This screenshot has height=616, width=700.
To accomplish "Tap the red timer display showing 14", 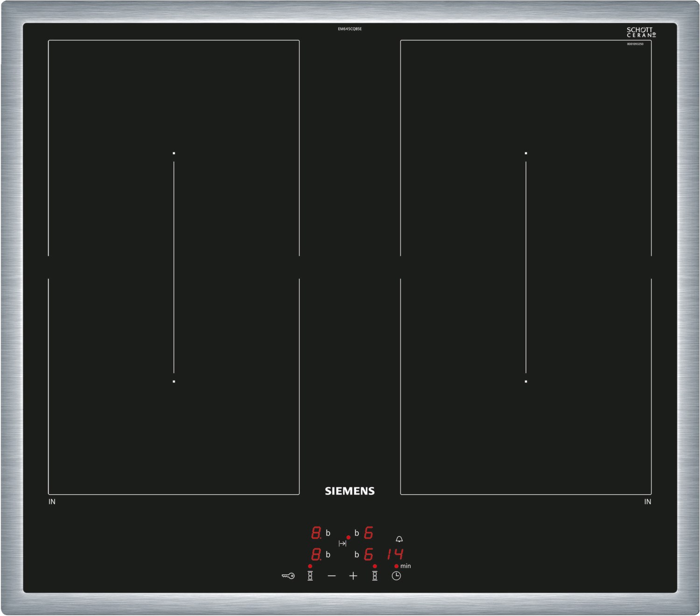I will click(x=395, y=554).
